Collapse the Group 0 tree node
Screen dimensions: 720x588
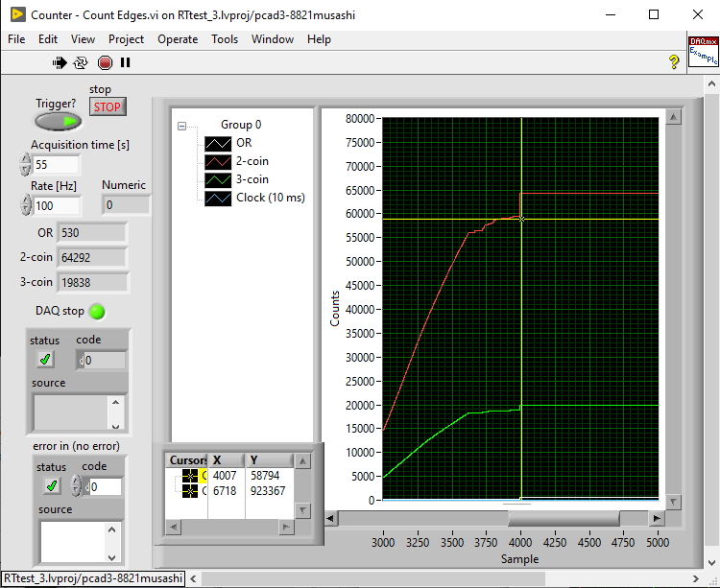coord(182,125)
